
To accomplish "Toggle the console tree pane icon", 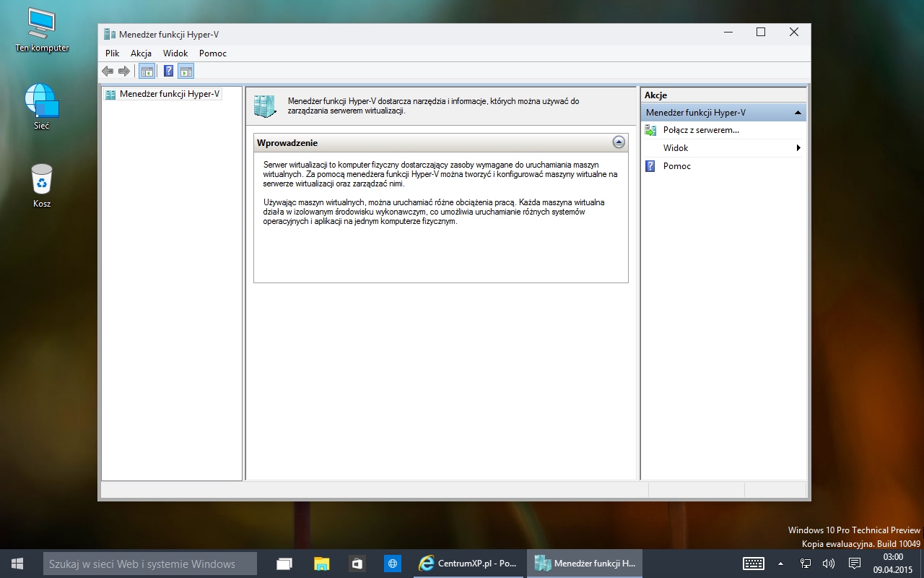I will pyautogui.click(x=147, y=71).
